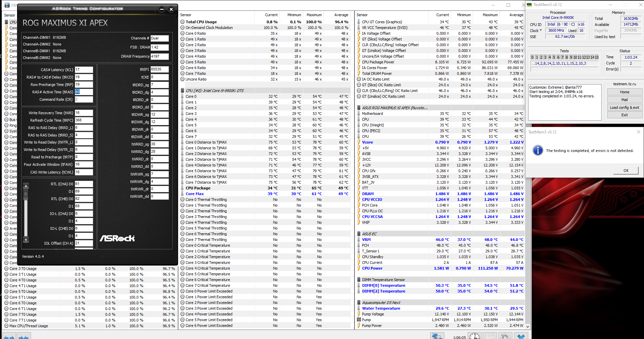Click test number 15 box in TestMem5 Tests

(597, 57)
